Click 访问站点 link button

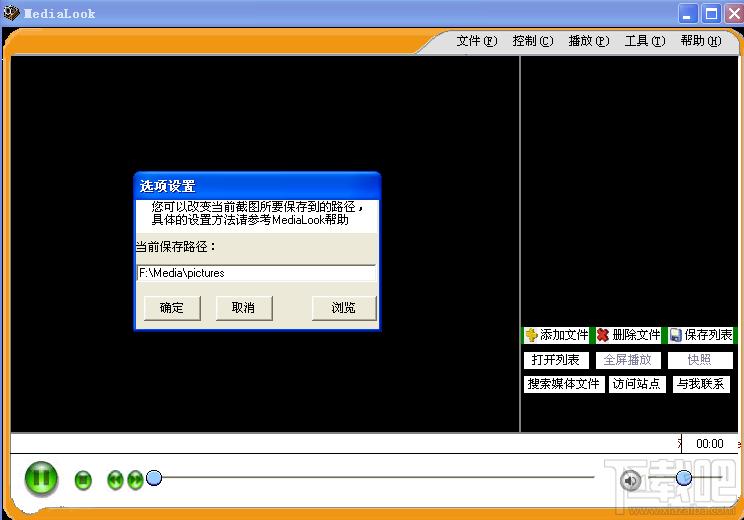coord(637,384)
